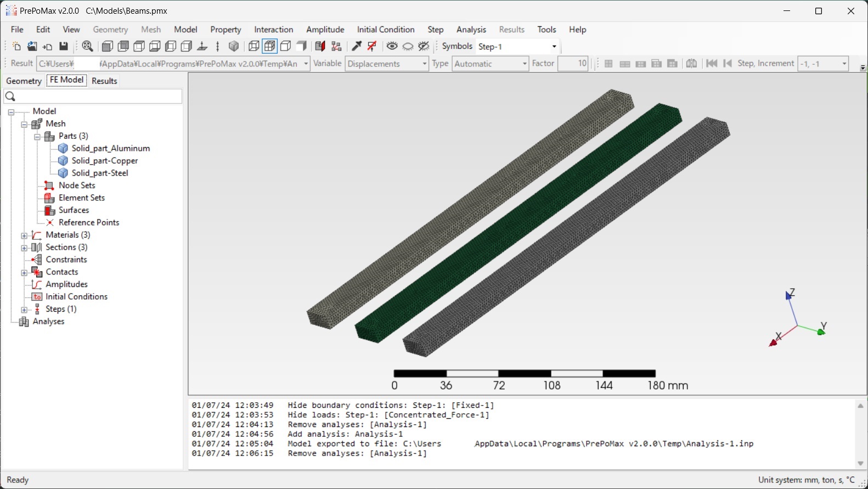Click the remove annotations icon
The width and height of the screenshot is (868, 489).
(373, 47)
